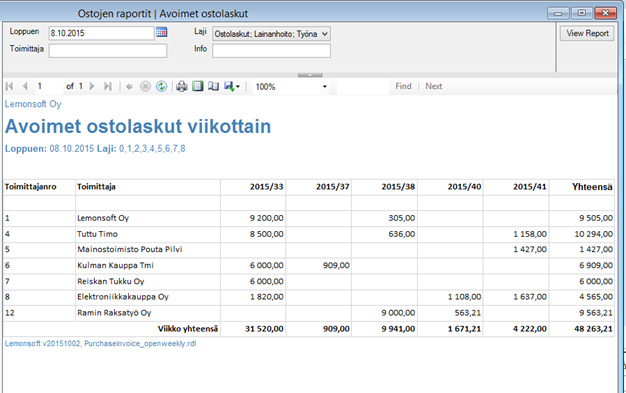Stop report rendering
Viewport: 626px width, 393px height.
coord(145,87)
